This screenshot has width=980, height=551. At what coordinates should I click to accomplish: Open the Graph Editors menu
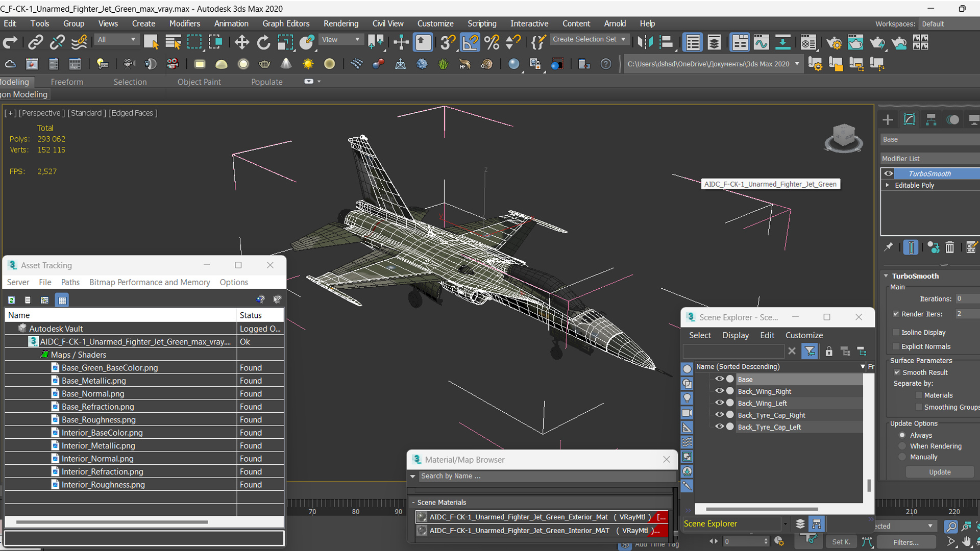point(286,23)
